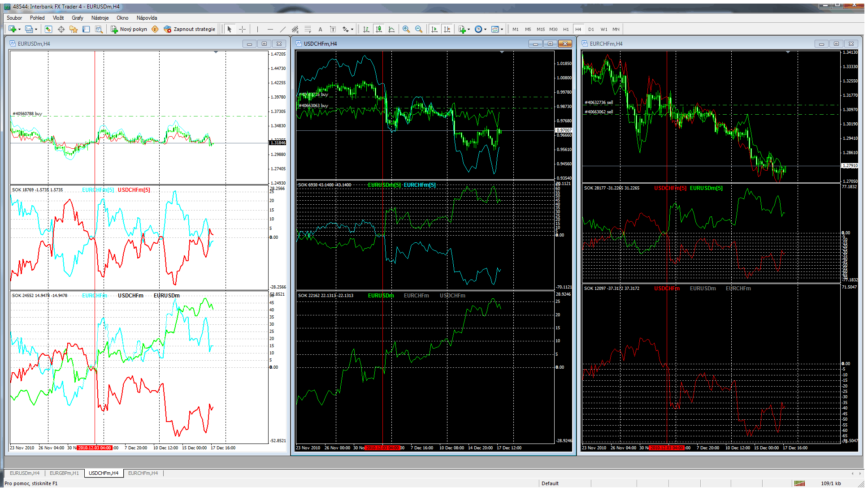Select the arrow cursor tool
868x491 pixels.
(x=230, y=29)
